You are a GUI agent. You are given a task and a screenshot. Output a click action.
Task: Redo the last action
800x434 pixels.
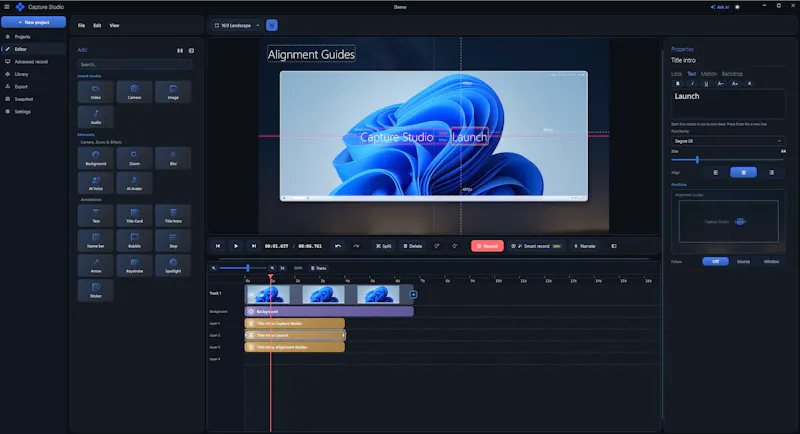tap(356, 246)
